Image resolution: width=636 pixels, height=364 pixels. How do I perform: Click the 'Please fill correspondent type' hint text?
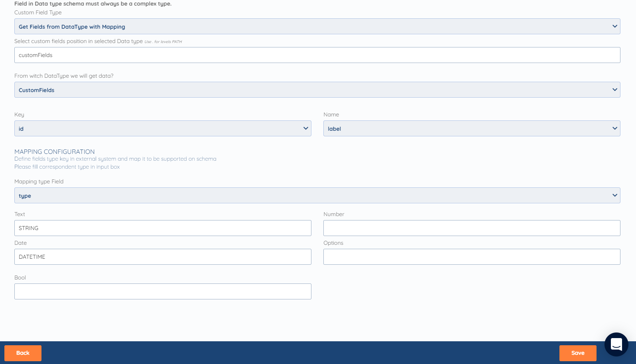67,167
